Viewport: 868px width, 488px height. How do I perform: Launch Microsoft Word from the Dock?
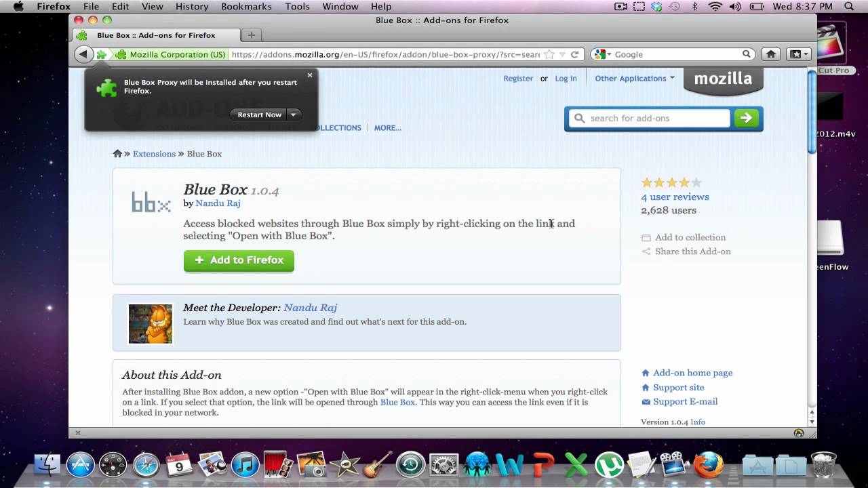510,465
